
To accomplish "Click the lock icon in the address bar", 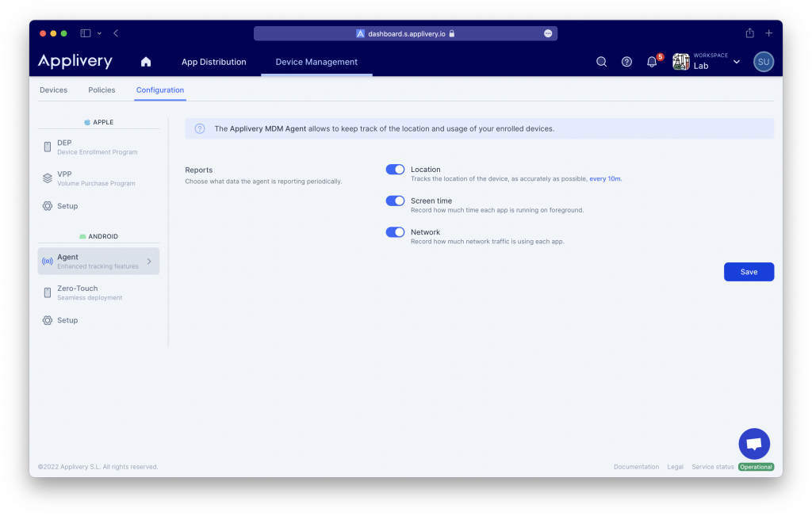I will 451,33.
